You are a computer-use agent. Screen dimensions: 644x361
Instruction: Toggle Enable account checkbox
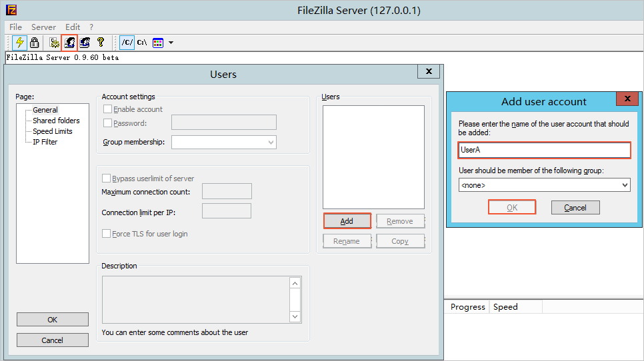[107, 109]
